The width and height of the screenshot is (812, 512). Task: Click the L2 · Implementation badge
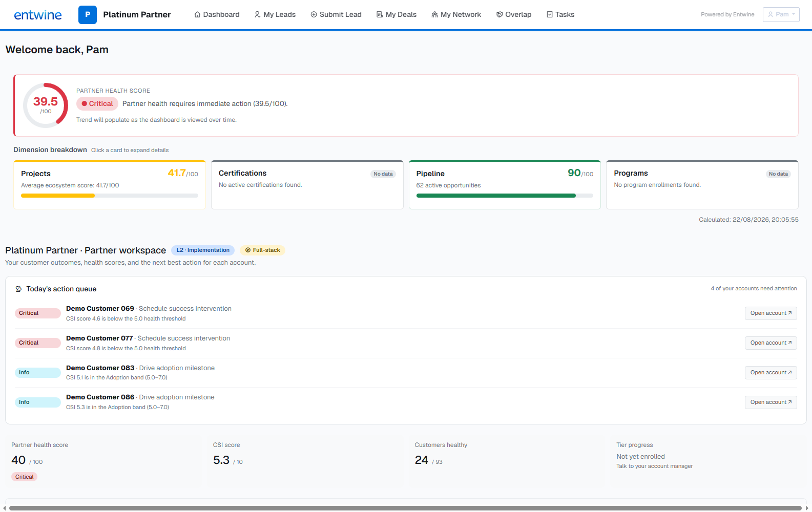203,250
